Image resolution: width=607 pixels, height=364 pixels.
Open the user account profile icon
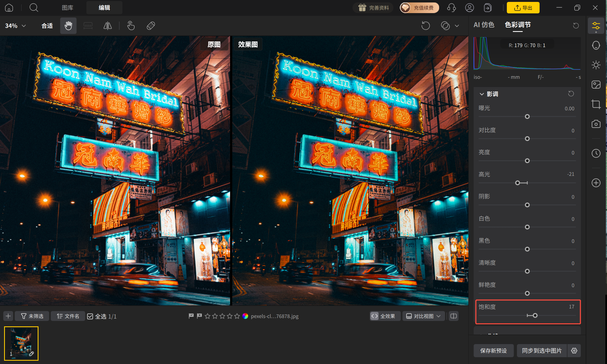click(x=469, y=8)
